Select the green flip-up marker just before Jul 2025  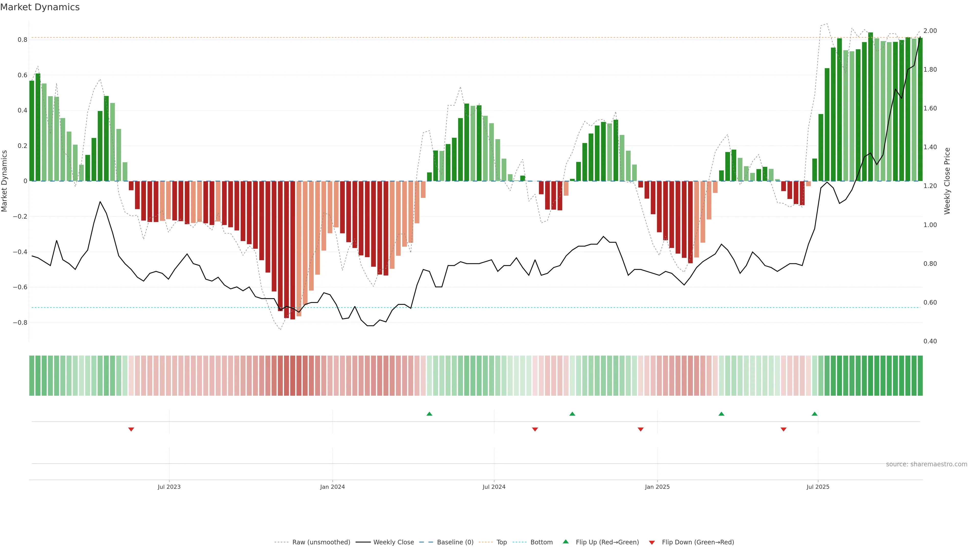[x=815, y=414]
